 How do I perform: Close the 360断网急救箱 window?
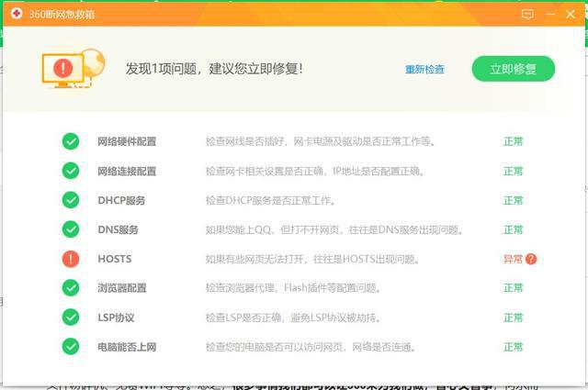[571, 15]
